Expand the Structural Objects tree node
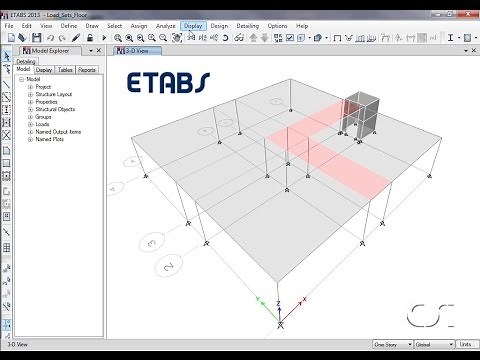Image resolution: width=480 pixels, height=360 pixels. pyautogui.click(x=30, y=109)
